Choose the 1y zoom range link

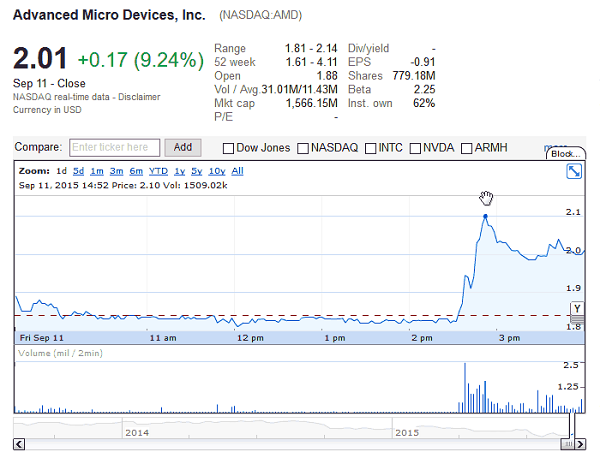pos(181,171)
